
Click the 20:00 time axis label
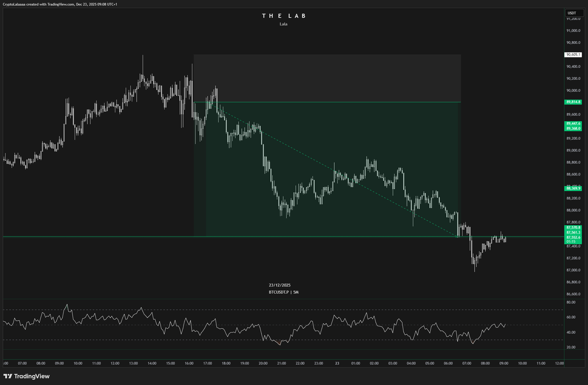click(263, 363)
